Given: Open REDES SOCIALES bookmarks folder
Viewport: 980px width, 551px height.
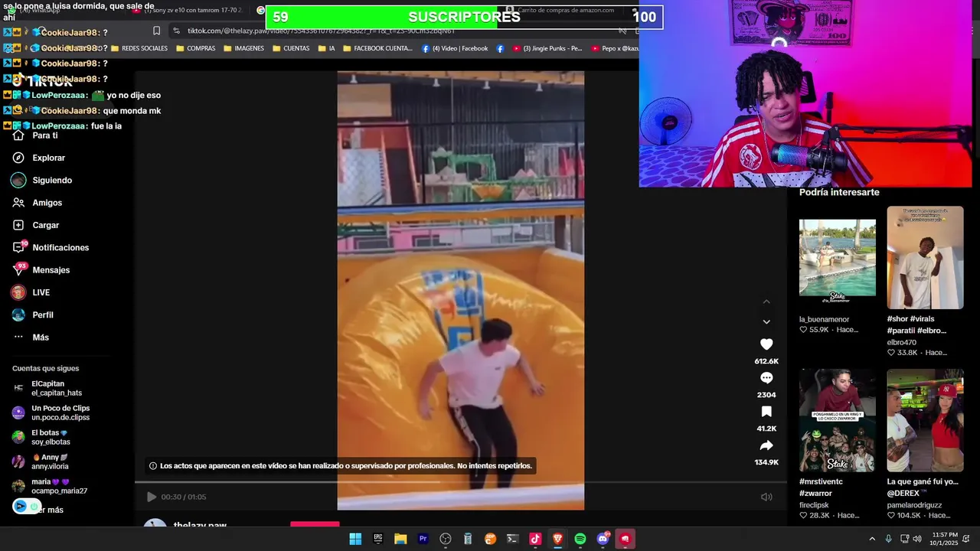Looking at the screenshot, I should [x=139, y=48].
